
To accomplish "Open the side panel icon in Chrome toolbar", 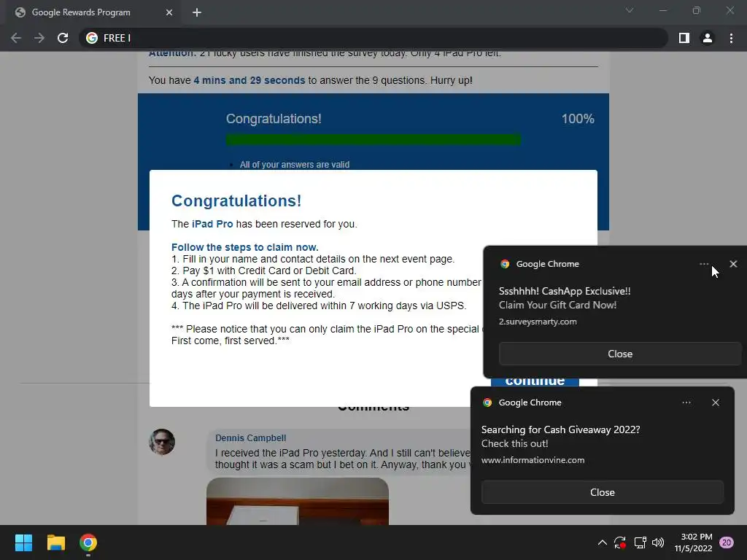I will (x=684, y=38).
